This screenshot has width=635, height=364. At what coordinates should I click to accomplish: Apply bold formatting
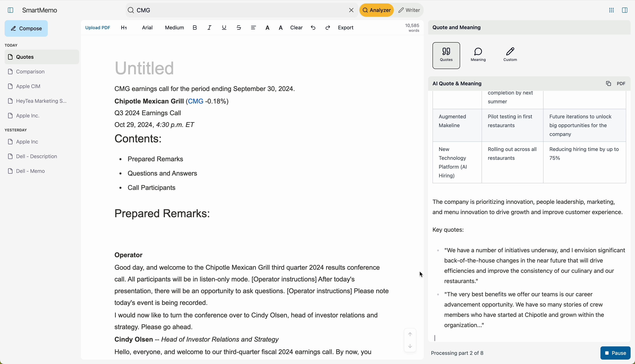coord(195,28)
